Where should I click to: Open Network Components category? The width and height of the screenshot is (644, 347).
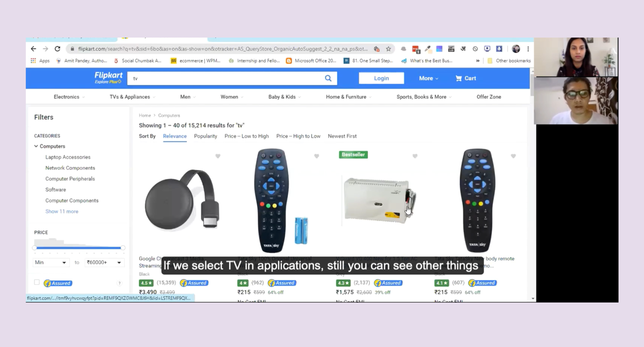pyautogui.click(x=70, y=168)
